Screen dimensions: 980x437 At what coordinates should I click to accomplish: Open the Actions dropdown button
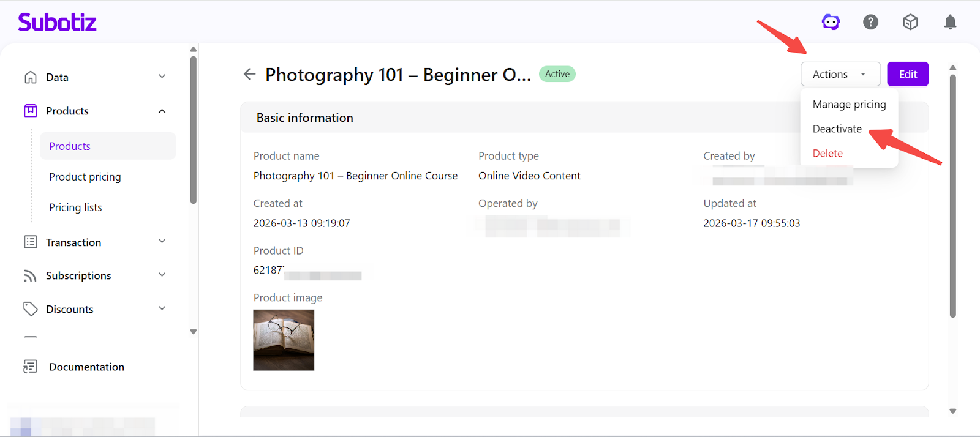(840, 74)
